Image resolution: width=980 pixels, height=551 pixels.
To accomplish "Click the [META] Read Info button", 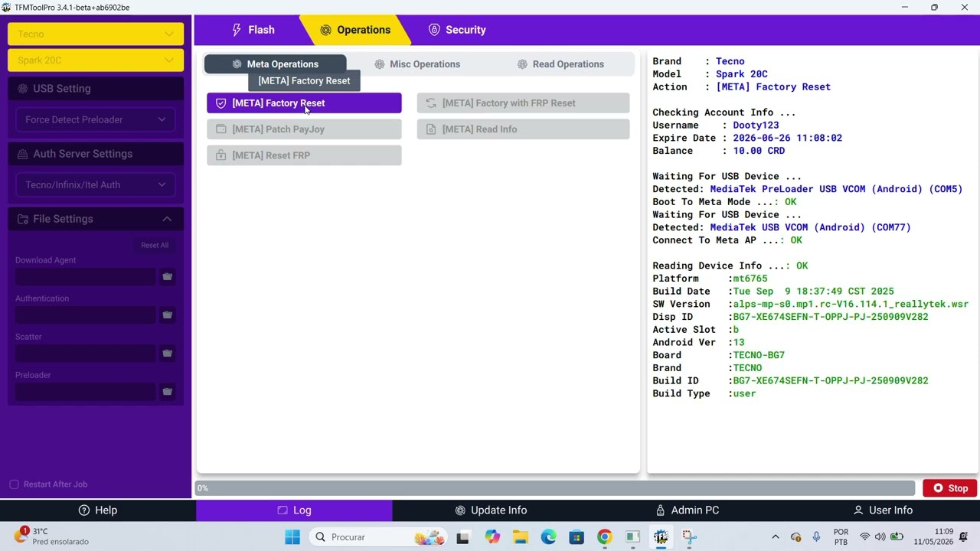I will click(x=523, y=129).
